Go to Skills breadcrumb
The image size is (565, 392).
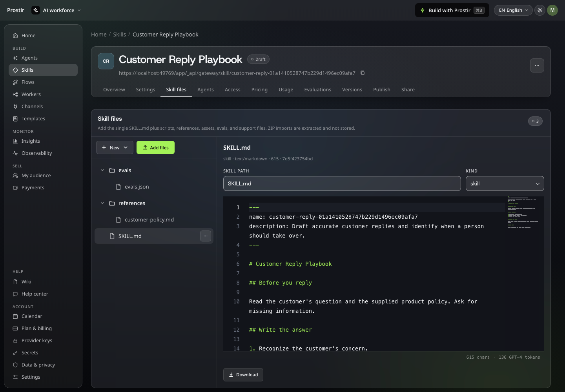click(x=120, y=34)
